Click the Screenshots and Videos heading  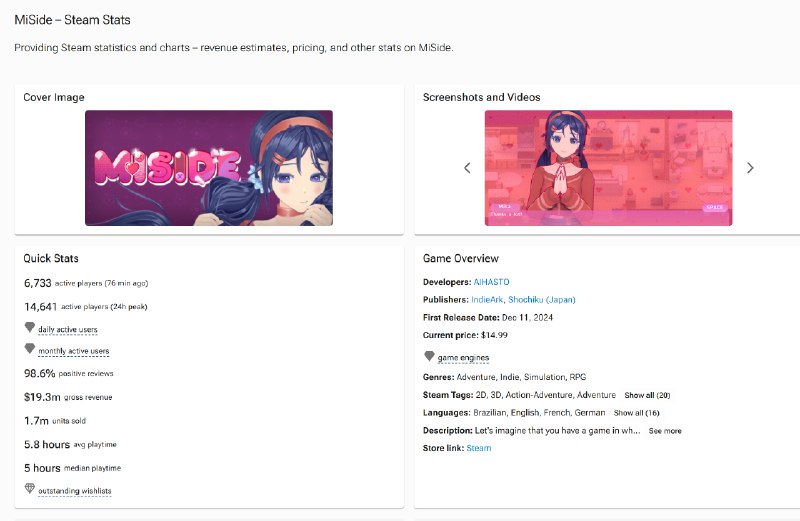[x=482, y=97]
